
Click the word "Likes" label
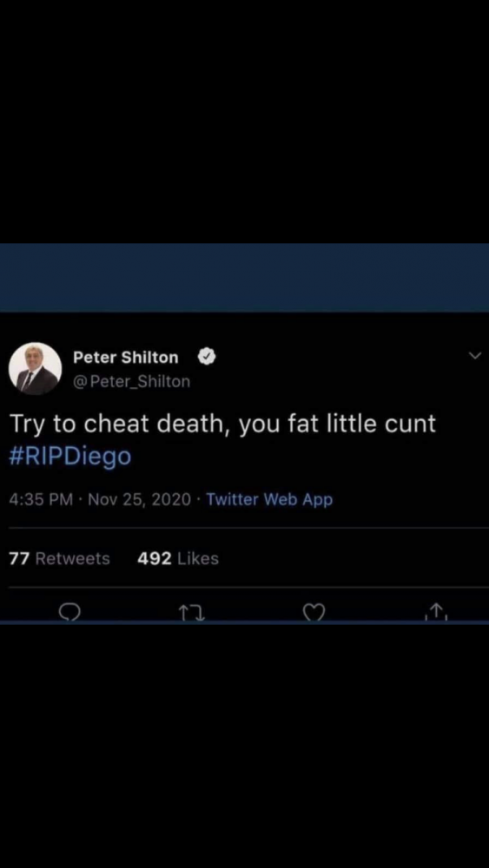(x=198, y=558)
